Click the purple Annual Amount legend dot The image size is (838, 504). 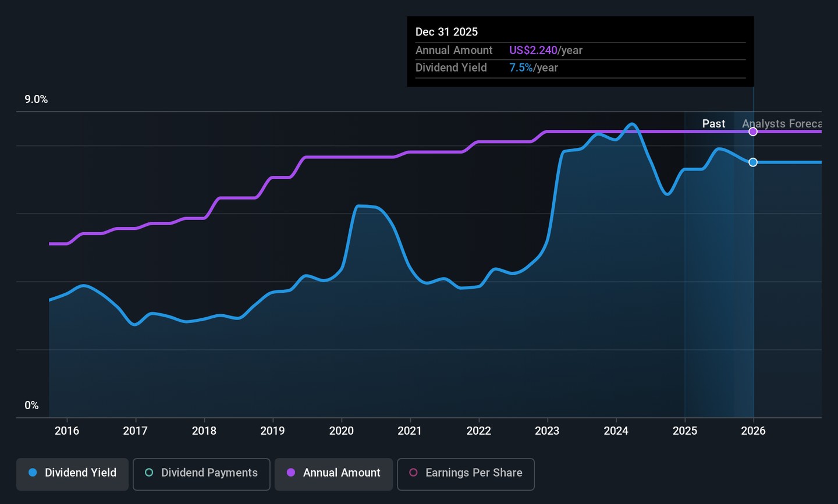coord(291,473)
